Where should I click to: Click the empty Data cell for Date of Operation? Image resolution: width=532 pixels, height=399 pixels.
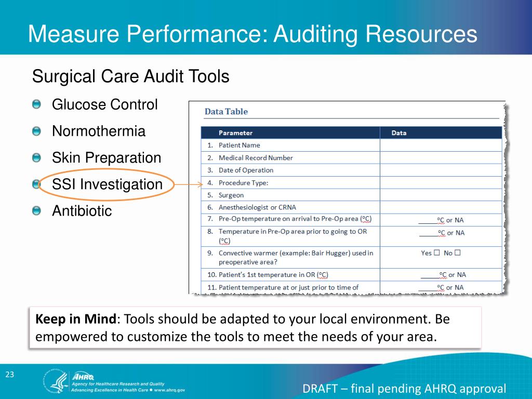pos(441,170)
